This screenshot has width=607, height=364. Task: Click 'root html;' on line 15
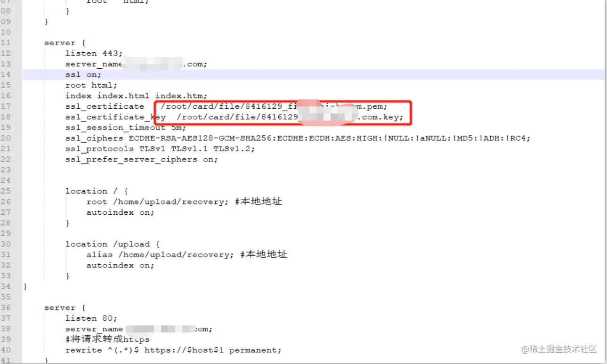coord(91,85)
